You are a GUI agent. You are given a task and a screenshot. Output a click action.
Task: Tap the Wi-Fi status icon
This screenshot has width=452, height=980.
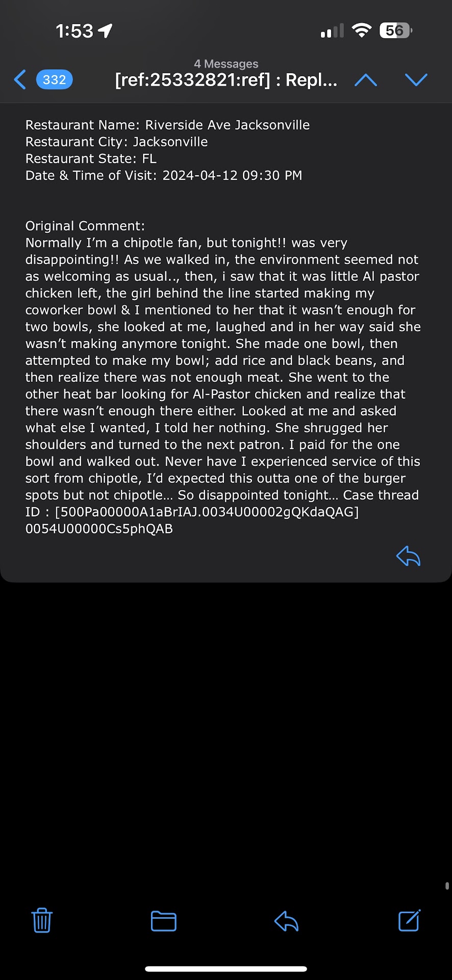(362, 31)
